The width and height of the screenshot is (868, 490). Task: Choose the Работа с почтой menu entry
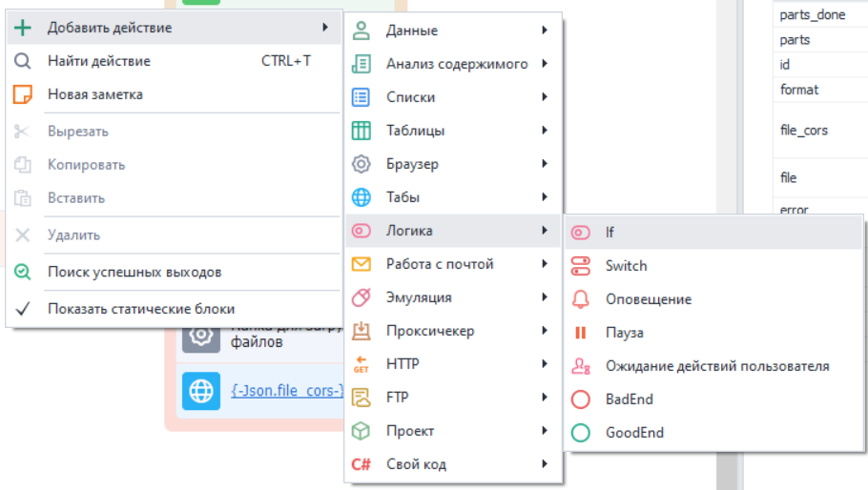pos(439,264)
